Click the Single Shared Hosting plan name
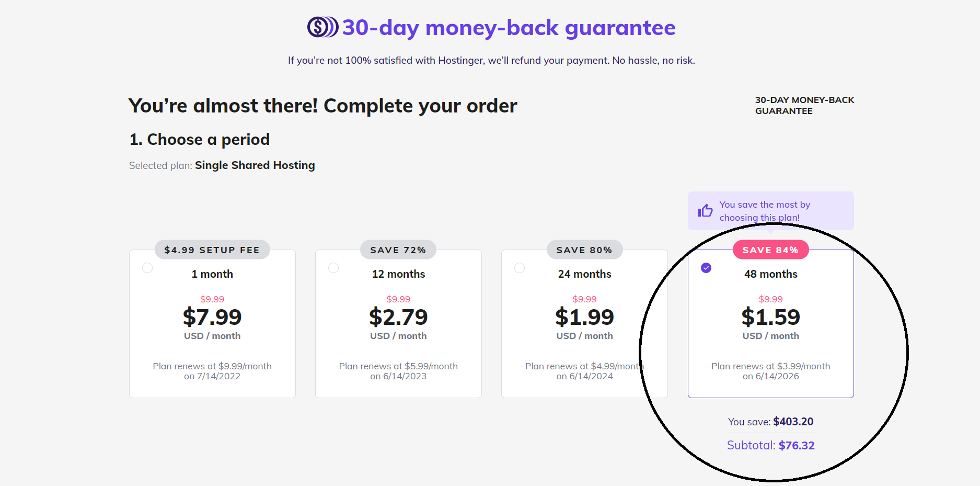 tap(255, 165)
